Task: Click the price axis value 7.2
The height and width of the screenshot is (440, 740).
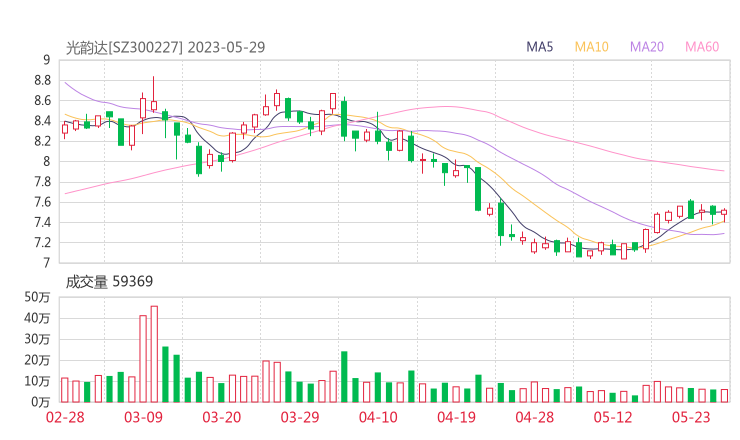Action: pyautogui.click(x=42, y=243)
